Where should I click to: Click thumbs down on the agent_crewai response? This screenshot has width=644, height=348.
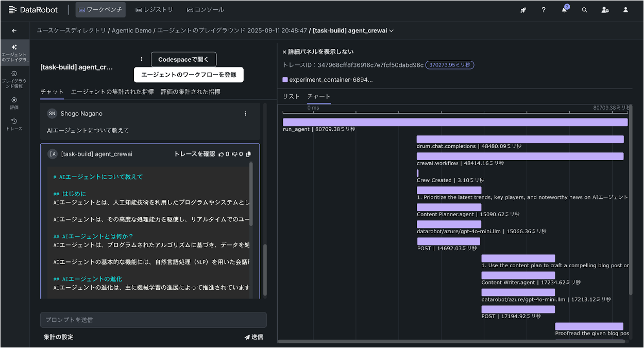(x=234, y=153)
